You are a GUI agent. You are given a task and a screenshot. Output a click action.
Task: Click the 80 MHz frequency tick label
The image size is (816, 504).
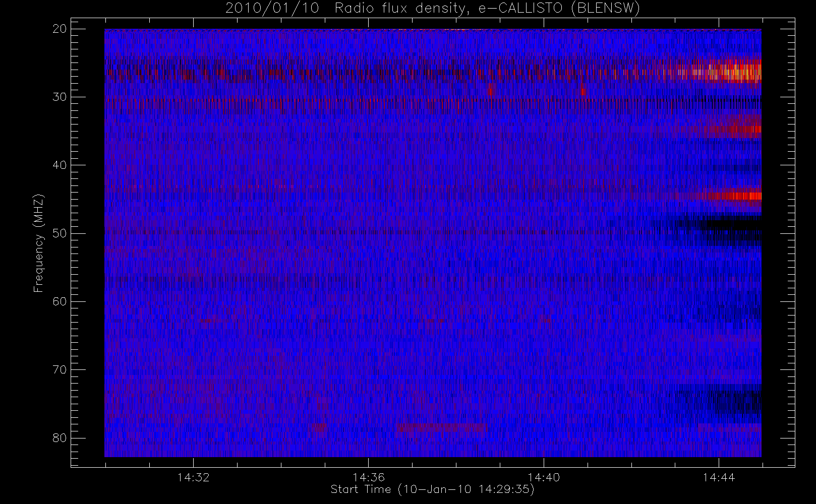[60, 437]
